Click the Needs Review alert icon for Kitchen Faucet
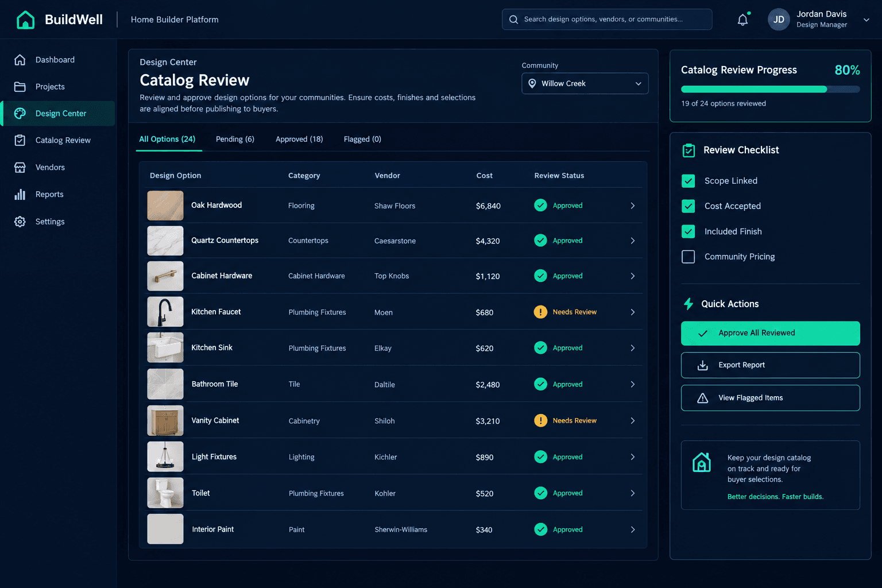This screenshot has height=588, width=882. pyautogui.click(x=540, y=312)
